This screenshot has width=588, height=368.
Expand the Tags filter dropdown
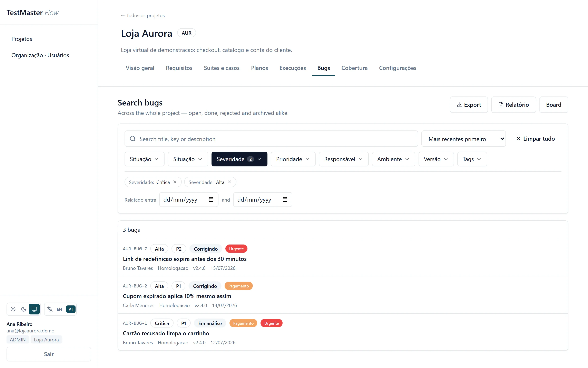(472, 159)
